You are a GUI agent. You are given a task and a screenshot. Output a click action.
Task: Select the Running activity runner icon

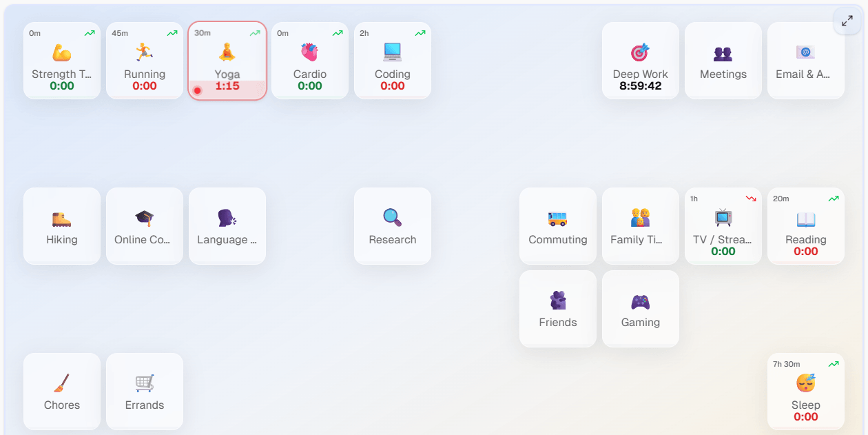[145, 52]
